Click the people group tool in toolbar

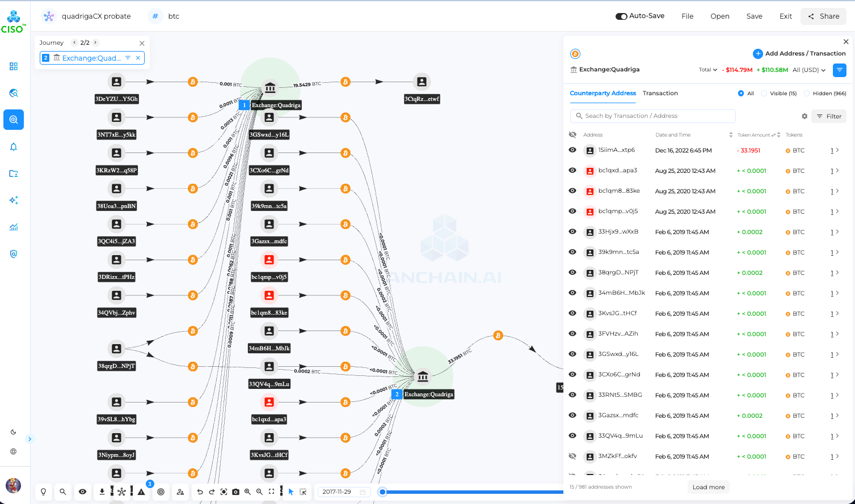click(x=180, y=492)
